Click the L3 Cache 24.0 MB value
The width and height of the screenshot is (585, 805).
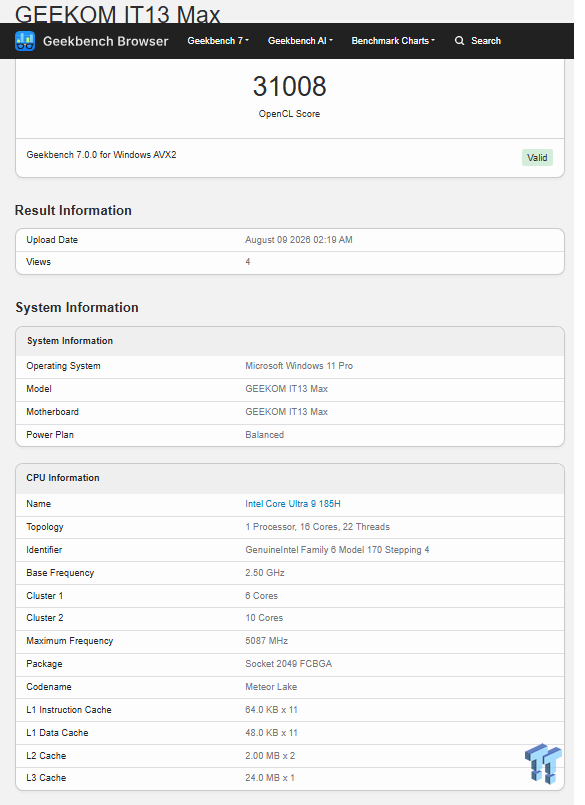[270, 778]
